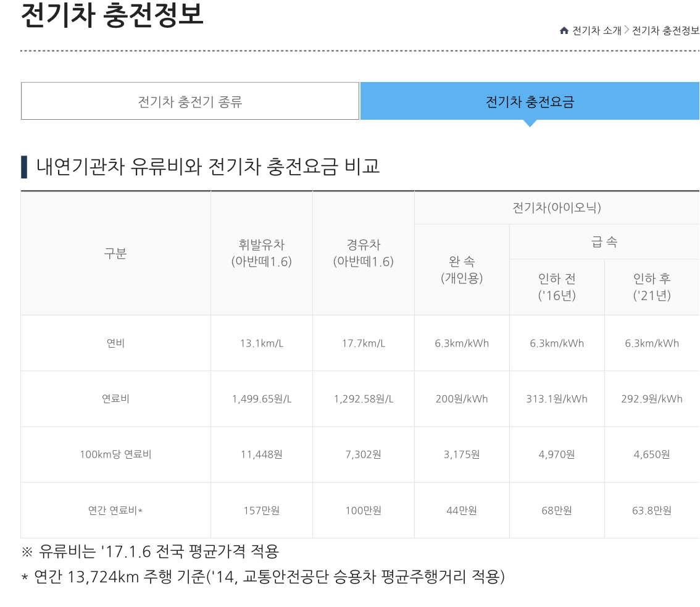
Task: Click the 내연기관차 유류비와 전기차 충전요금 비교 heading
Action: click(x=207, y=167)
